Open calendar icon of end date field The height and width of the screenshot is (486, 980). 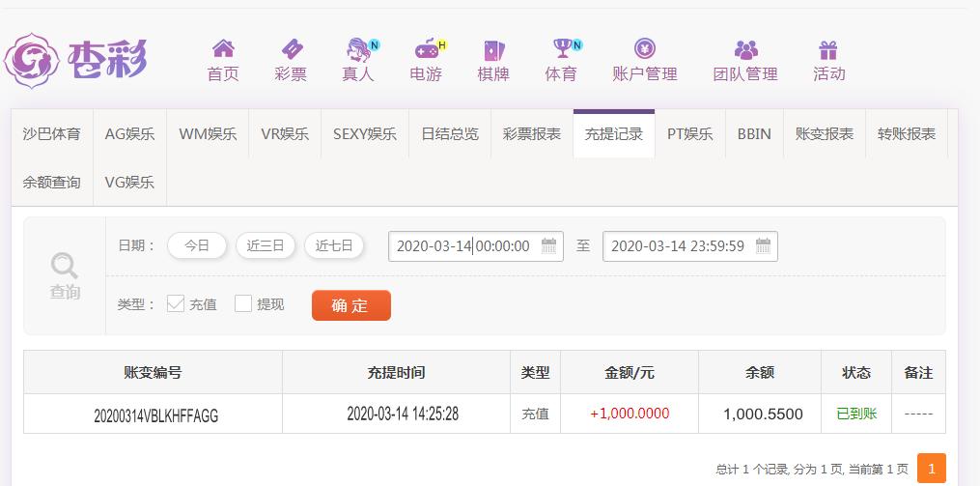(x=763, y=245)
